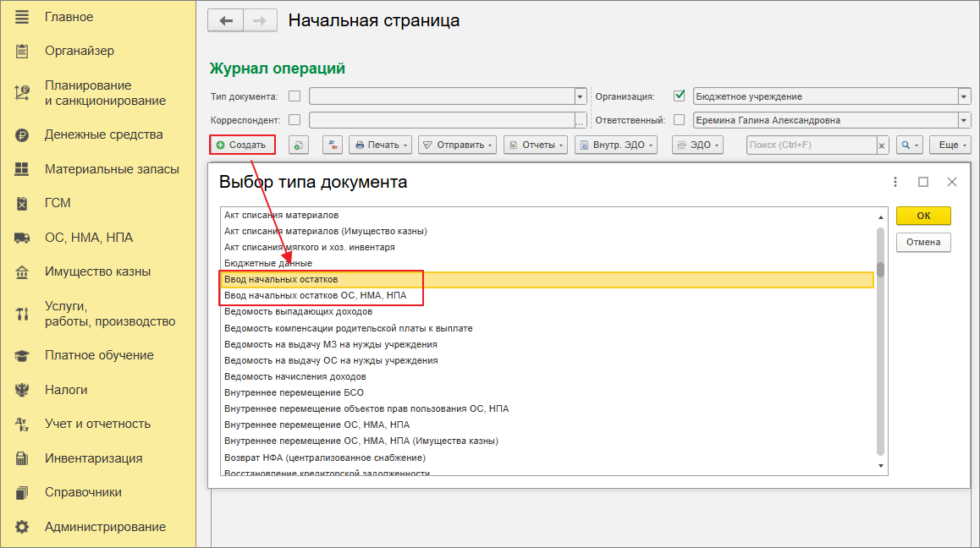Go back with the left arrow button
Image resolution: width=980 pixels, height=548 pixels.
coord(226,20)
